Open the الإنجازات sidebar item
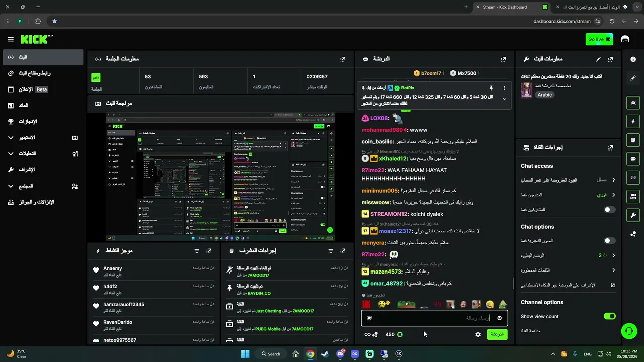Viewport: 644px width, 362px height. pyautogui.click(x=42, y=122)
